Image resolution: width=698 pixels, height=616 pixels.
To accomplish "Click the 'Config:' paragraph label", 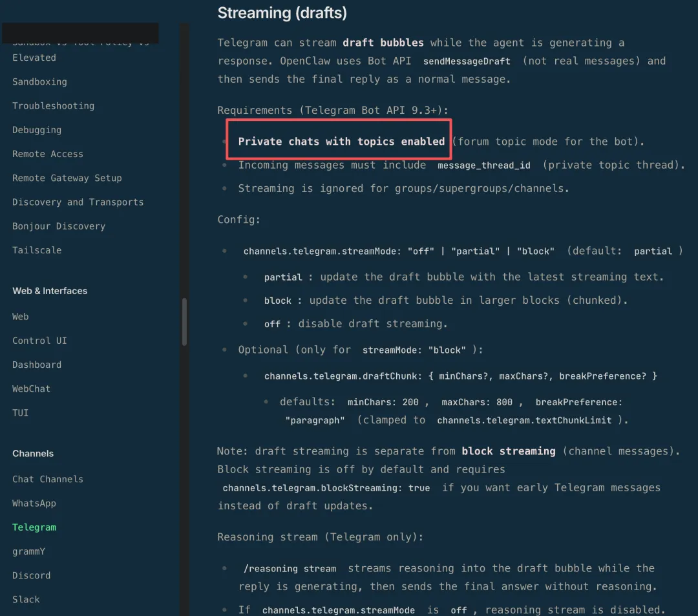I will coord(238,220).
